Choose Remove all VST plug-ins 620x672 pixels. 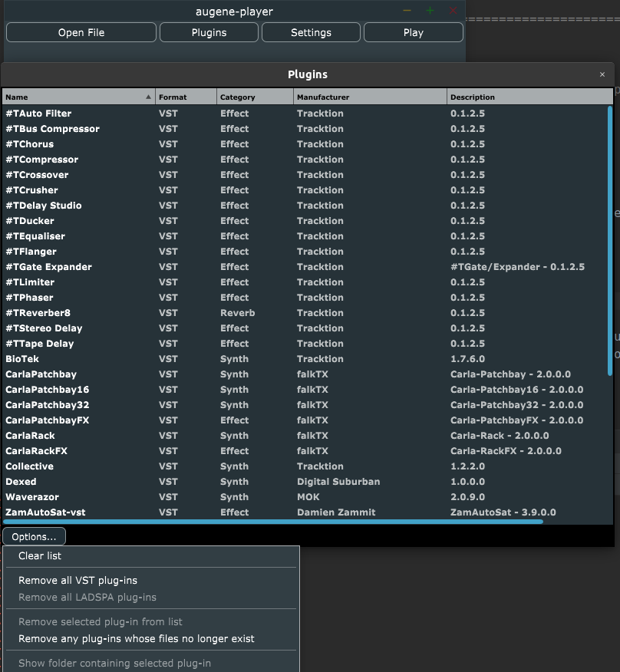(x=151, y=580)
